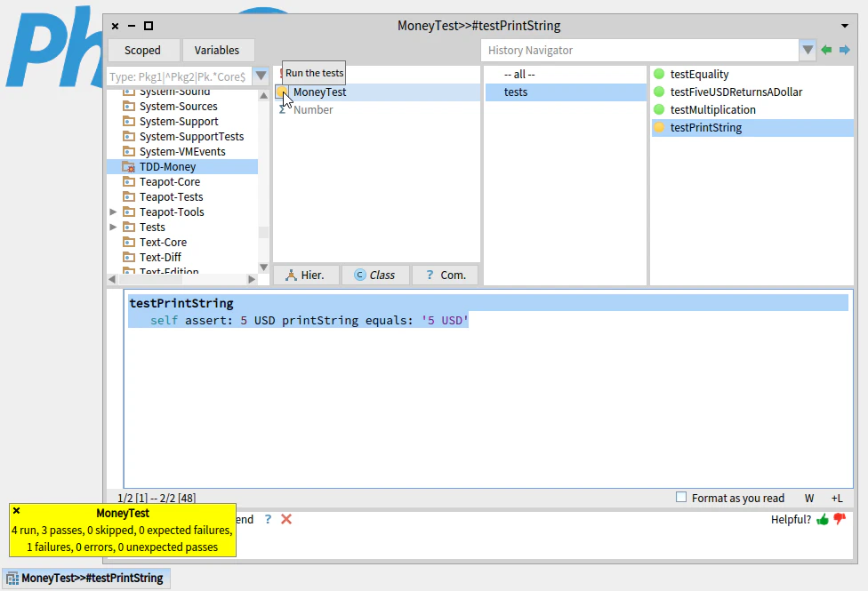Click the sigma icon beside Number
Screen dimensions: 868x591
pyautogui.click(x=282, y=109)
